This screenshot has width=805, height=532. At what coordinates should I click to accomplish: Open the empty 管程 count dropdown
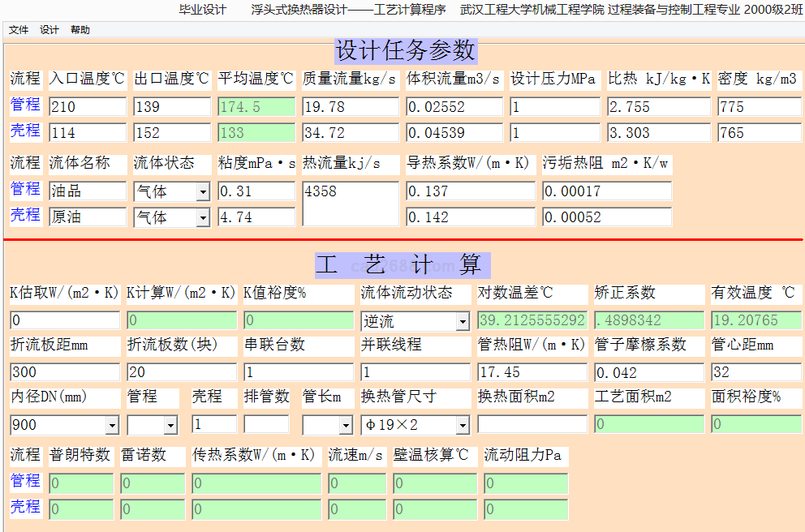(170, 425)
